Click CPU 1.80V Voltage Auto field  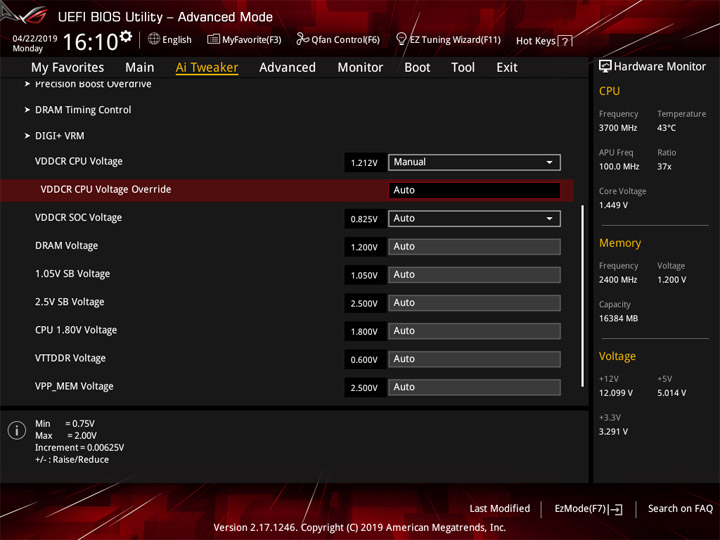pyautogui.click(x=474, y=331)
